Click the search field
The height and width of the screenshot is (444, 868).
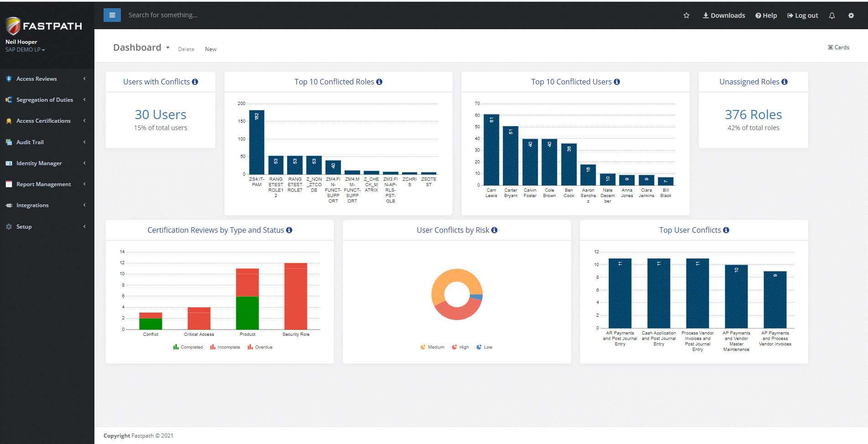click(205, 15)
